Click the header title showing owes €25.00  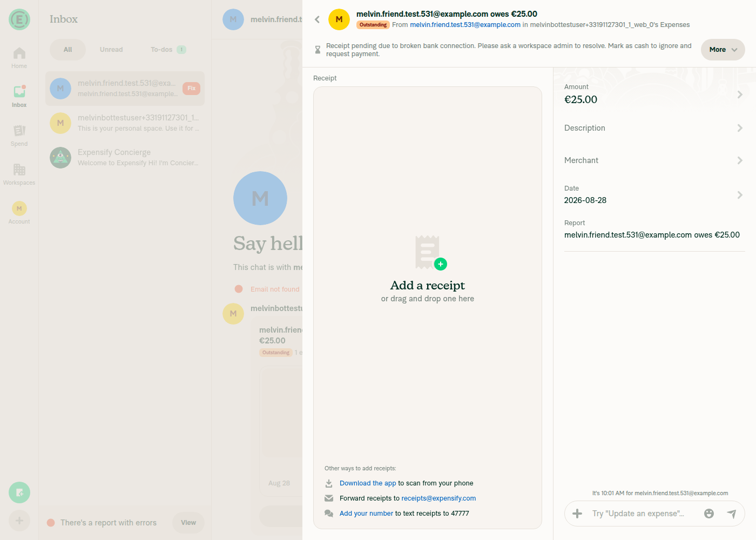pos(447,14)
